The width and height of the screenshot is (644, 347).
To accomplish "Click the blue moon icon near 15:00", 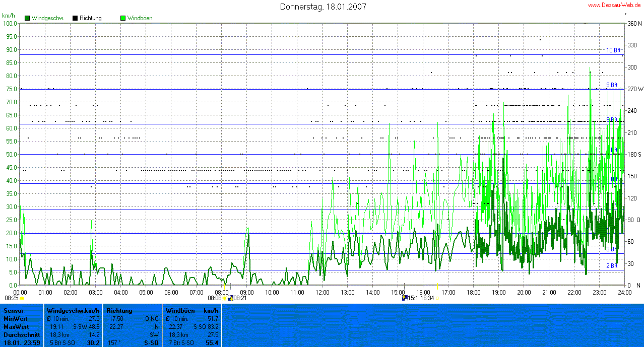I will click(x=404, y=298).
